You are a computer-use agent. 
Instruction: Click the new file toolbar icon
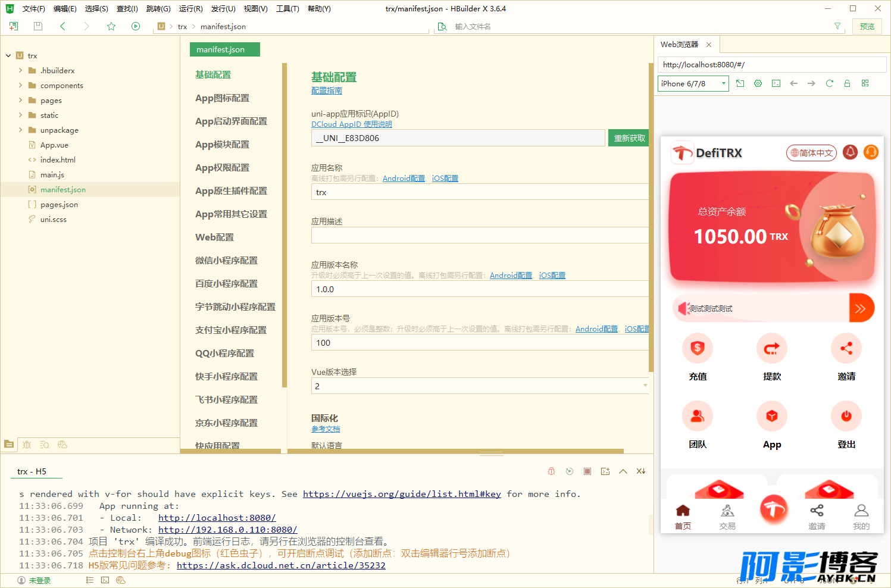[14, 26]
